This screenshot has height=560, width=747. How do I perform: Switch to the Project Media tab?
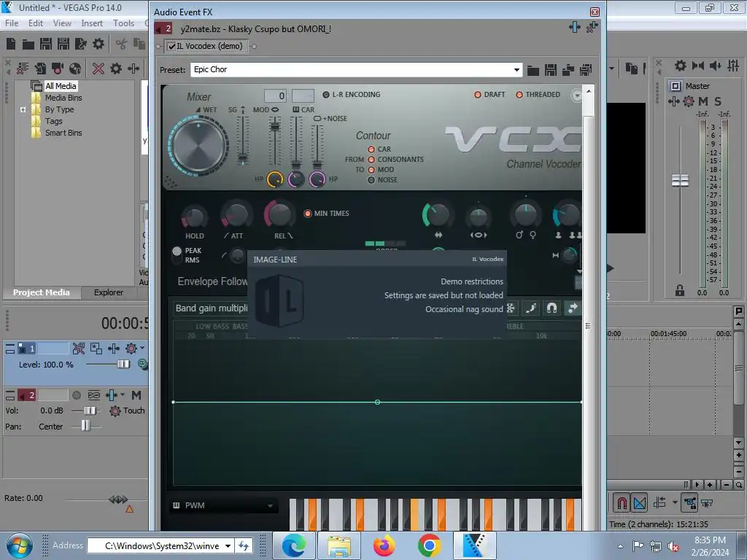pyautogui.click(x=42, y=292)
